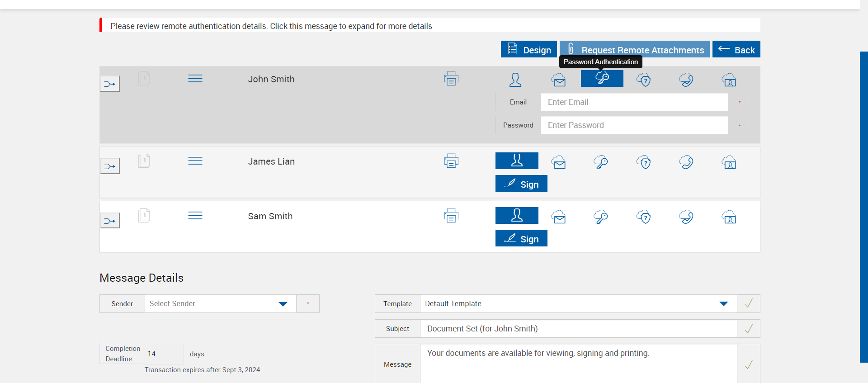This screenshot has width=868, height=383.
Task: Toggle in-person signer icon for John Smith
Action: pos(515,80)
